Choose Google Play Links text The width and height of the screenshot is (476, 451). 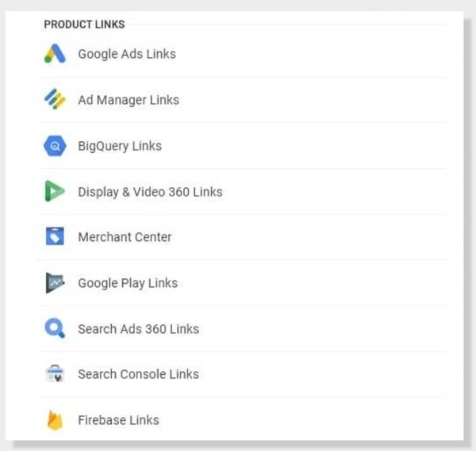pos(128,283)
